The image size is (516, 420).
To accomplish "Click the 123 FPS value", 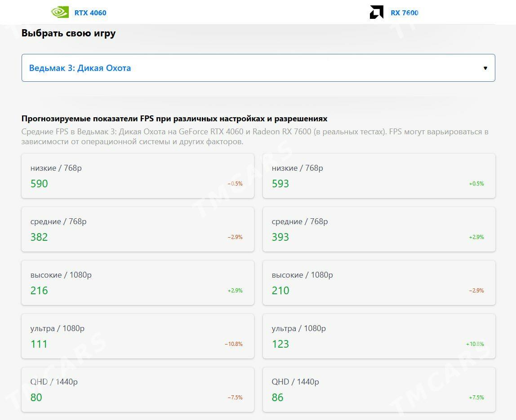I will click(x=280, y=344).
